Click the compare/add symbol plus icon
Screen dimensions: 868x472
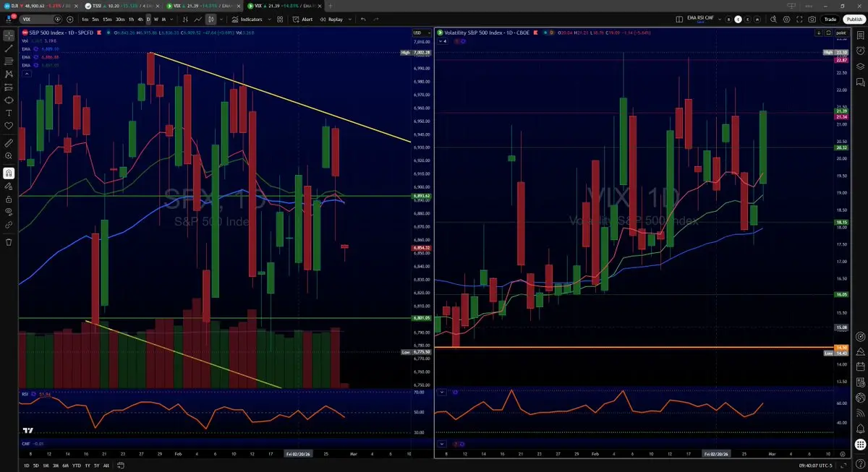tap(69, 19)
